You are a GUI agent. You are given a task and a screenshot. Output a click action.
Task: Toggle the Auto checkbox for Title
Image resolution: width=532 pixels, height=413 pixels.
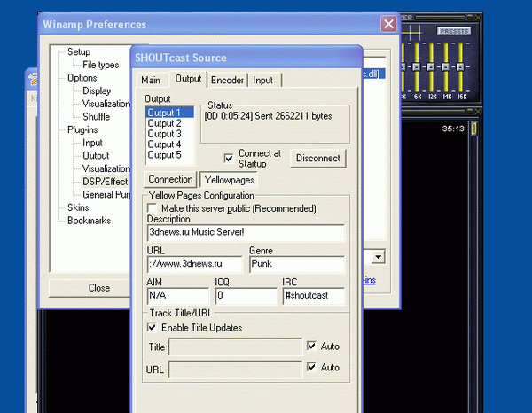point(311,346)
